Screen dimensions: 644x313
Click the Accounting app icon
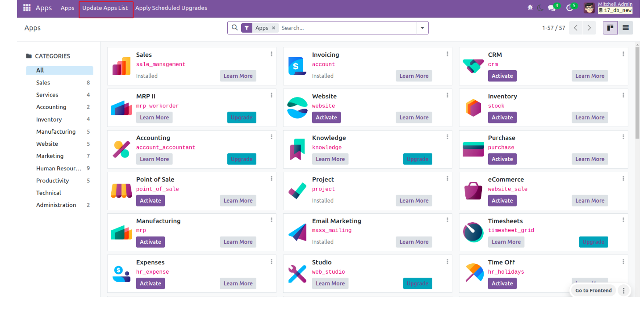pos(121,149)
